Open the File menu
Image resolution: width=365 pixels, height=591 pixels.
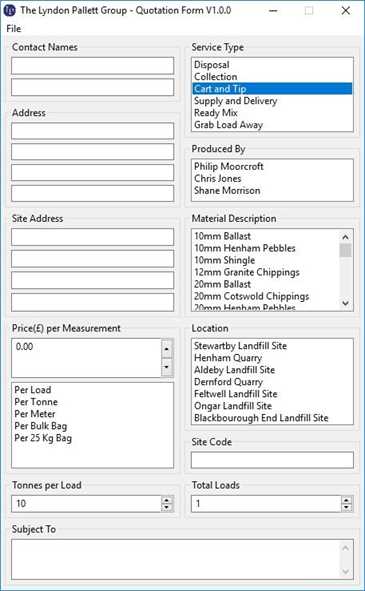14,29
